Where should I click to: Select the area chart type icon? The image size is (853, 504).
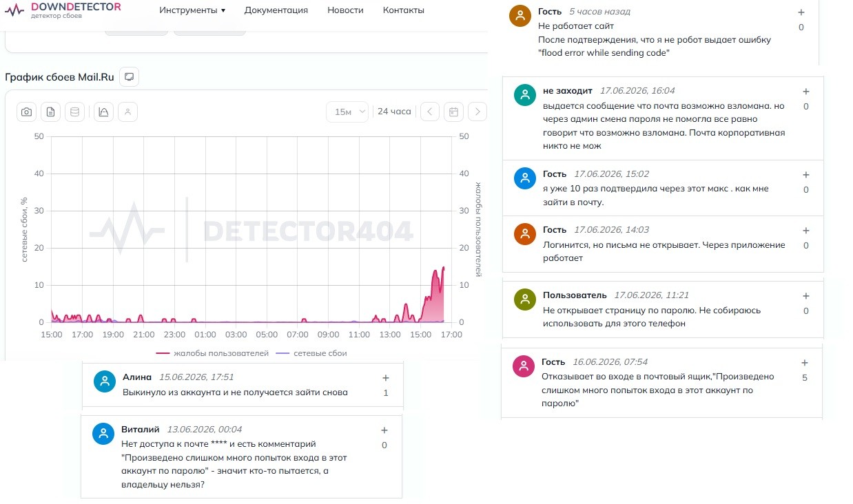coord(103,112)
